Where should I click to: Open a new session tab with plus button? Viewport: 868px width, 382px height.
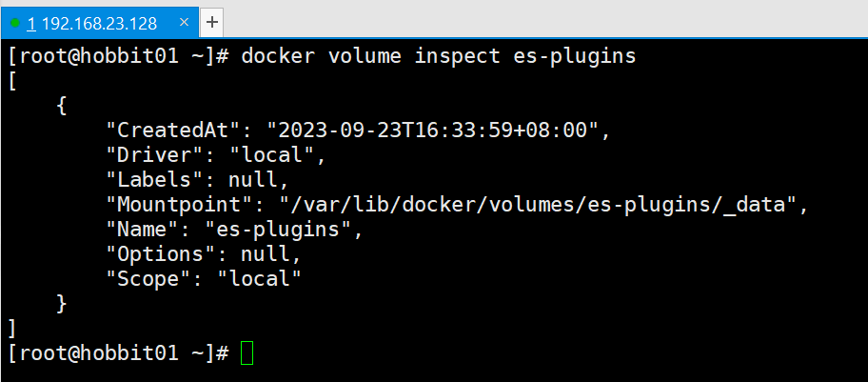point(212,21)
